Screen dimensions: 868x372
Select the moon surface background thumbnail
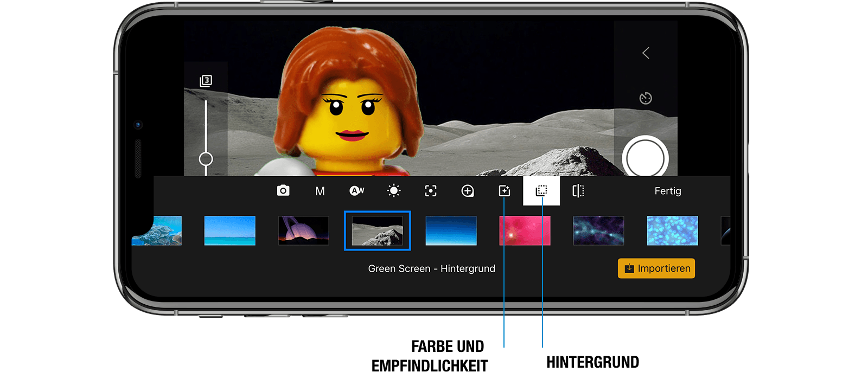click(378, 230)
